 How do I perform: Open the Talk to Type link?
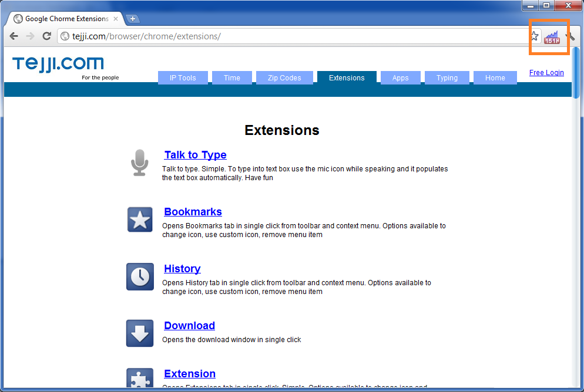point(196,155)
